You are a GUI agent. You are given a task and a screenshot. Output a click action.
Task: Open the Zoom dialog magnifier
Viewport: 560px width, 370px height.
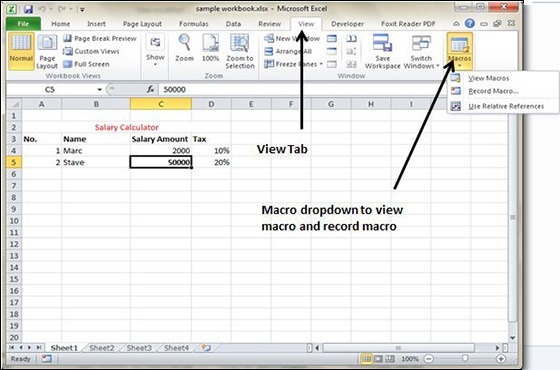point(184,48)
